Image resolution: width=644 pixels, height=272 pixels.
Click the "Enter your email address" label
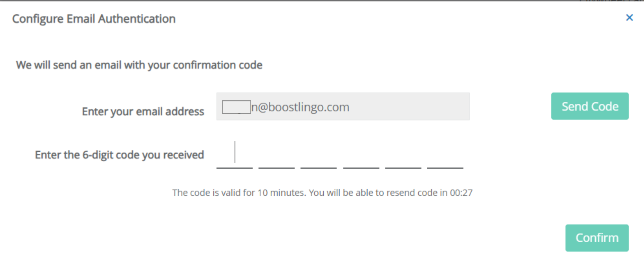(x=143, y=111)
